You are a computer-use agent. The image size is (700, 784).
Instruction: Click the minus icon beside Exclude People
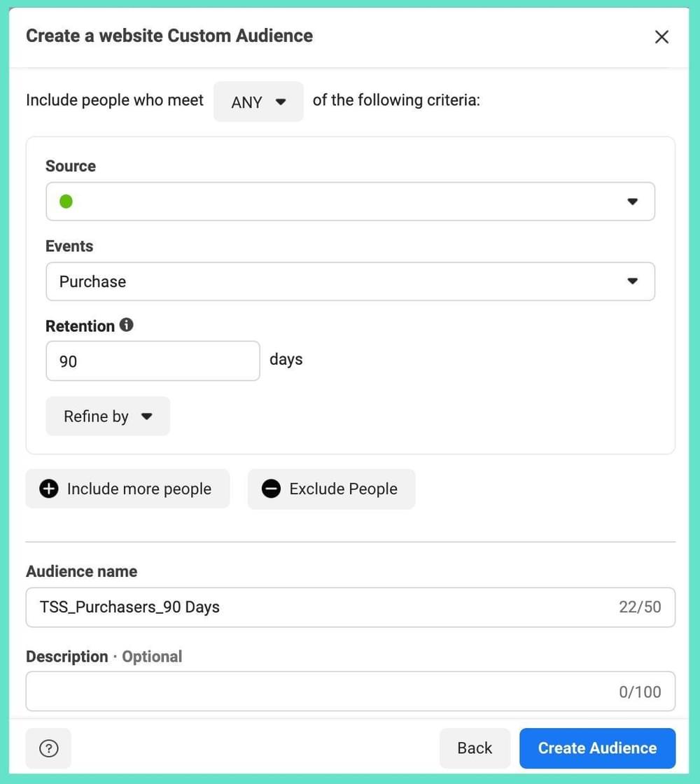click(272, 489)
